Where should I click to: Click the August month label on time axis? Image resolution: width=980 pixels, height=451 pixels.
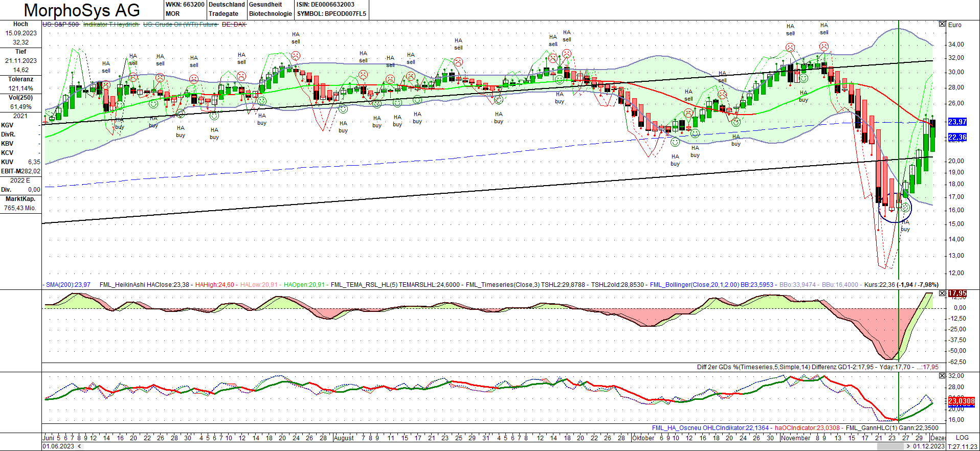[x=344, y=438]
